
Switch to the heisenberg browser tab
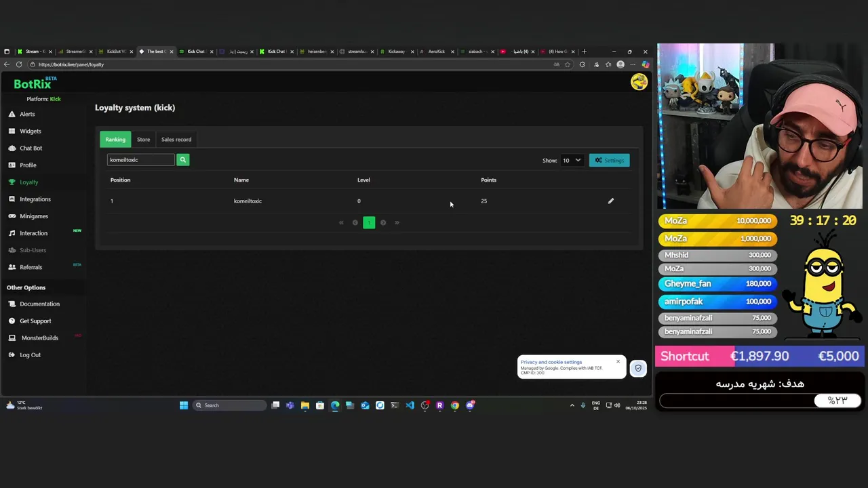pyautogui.click(x=315, y=52)
